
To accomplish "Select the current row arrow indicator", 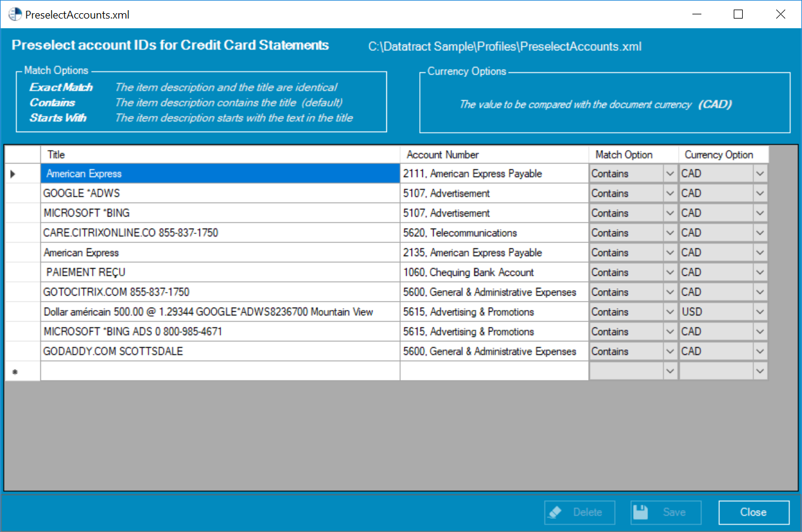I will [13, 174].
